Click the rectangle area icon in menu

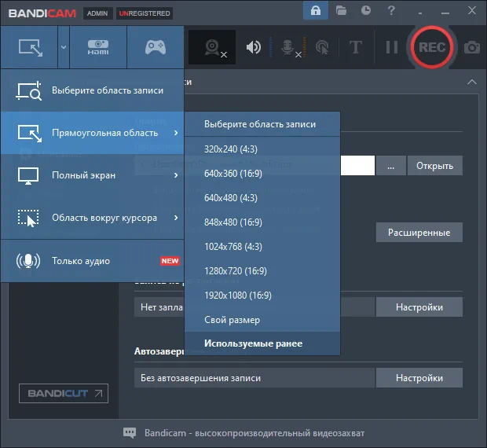point(30,134)
